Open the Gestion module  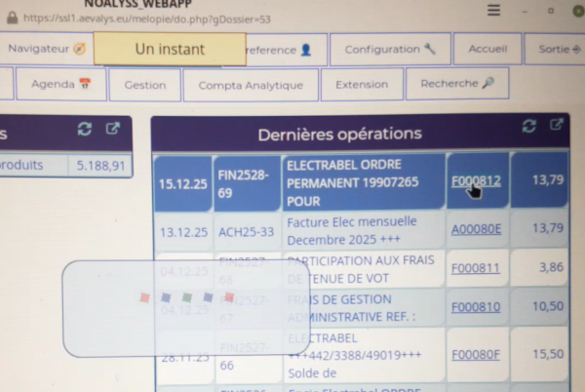(144, 85)
